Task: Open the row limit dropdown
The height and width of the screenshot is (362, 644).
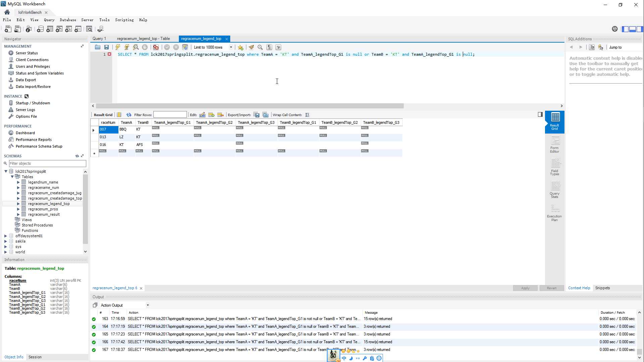Action: [x=231, y=47]
